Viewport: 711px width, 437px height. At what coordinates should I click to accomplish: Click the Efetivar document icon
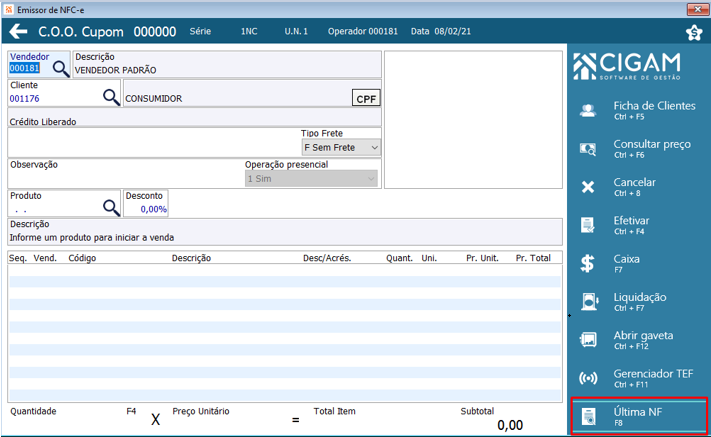point(588,225)
